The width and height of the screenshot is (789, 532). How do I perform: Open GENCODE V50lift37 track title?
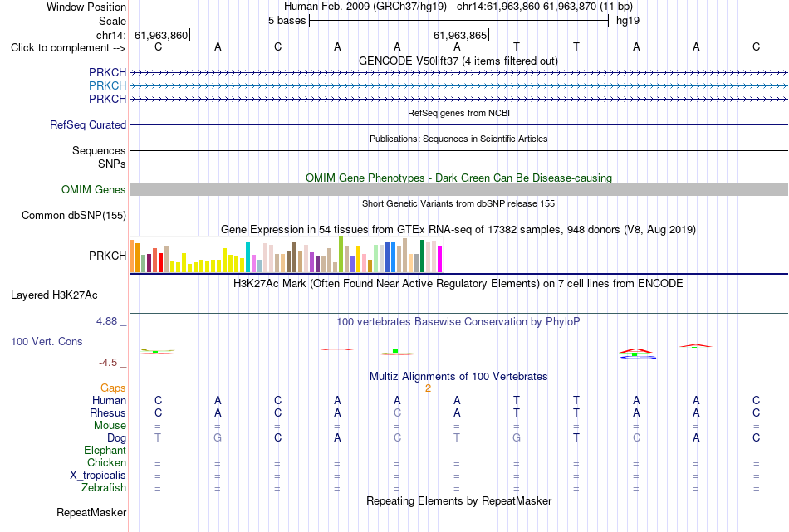click(458, 61)
